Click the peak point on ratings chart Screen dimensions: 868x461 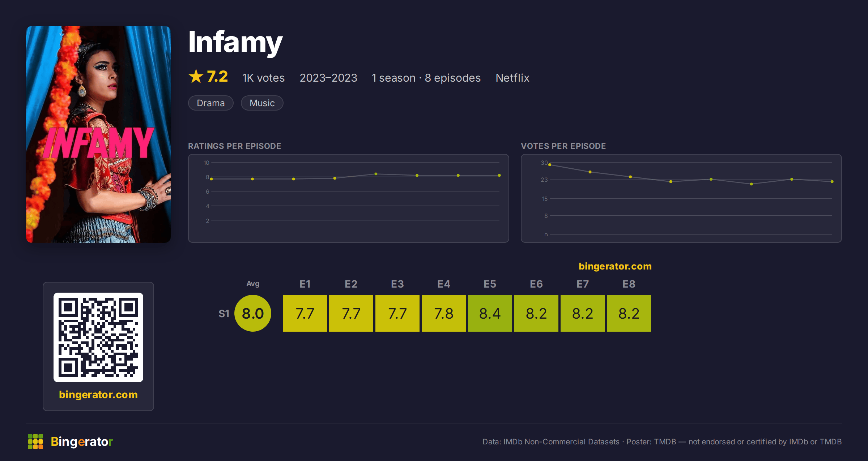pos(376,174)
